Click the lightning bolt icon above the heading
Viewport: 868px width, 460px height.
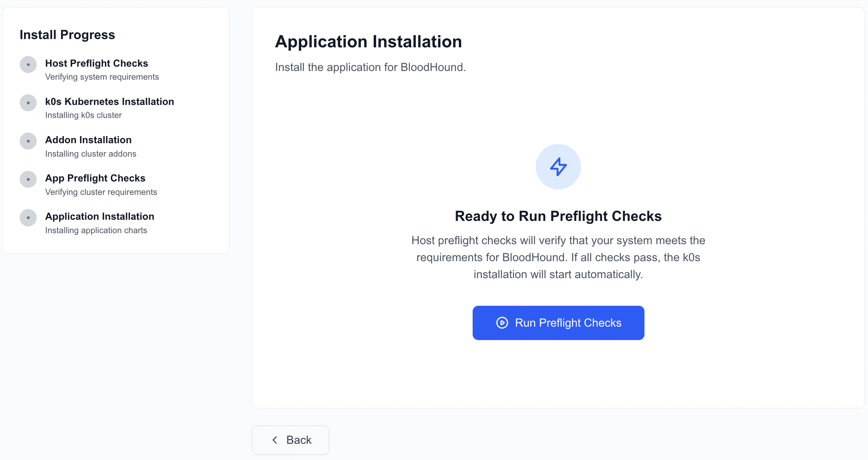tap(558, 166)
